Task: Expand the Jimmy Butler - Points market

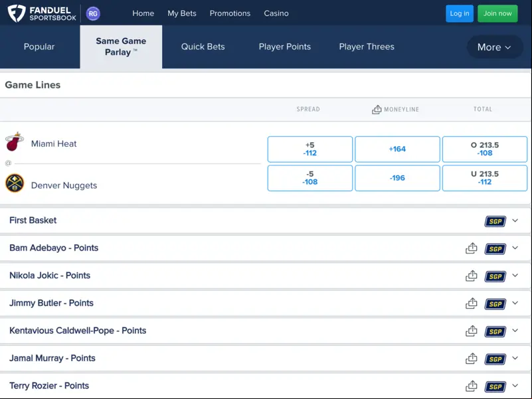Action: click(515, 303)
